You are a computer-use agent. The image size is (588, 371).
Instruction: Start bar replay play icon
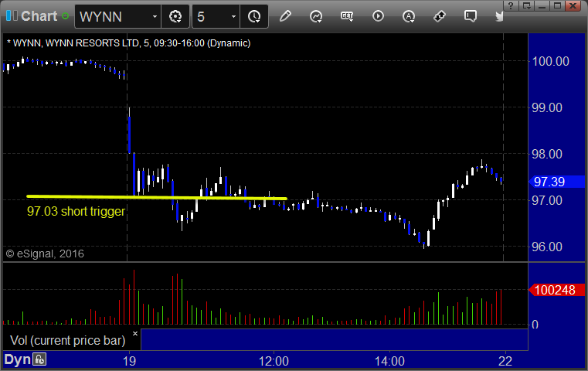point(378,16)
